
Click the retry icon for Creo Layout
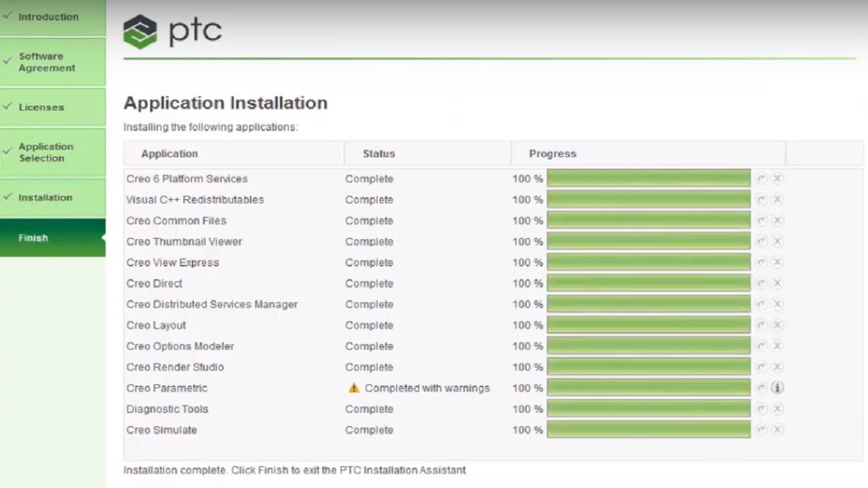click(x=762, y=325)
